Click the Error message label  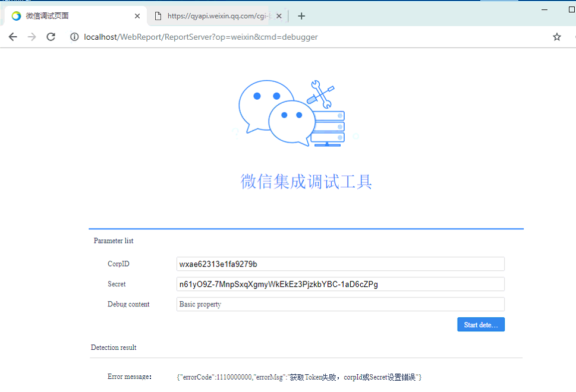click(x=130, y=377)
